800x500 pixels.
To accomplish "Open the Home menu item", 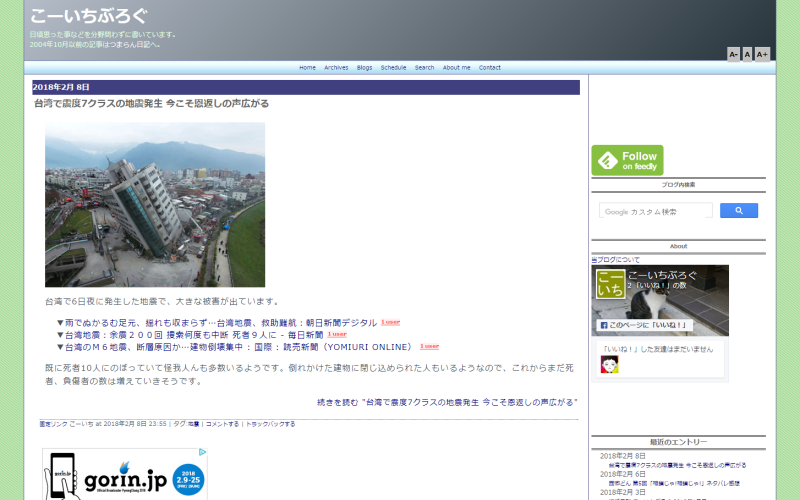I will click(x=307, y=67).
